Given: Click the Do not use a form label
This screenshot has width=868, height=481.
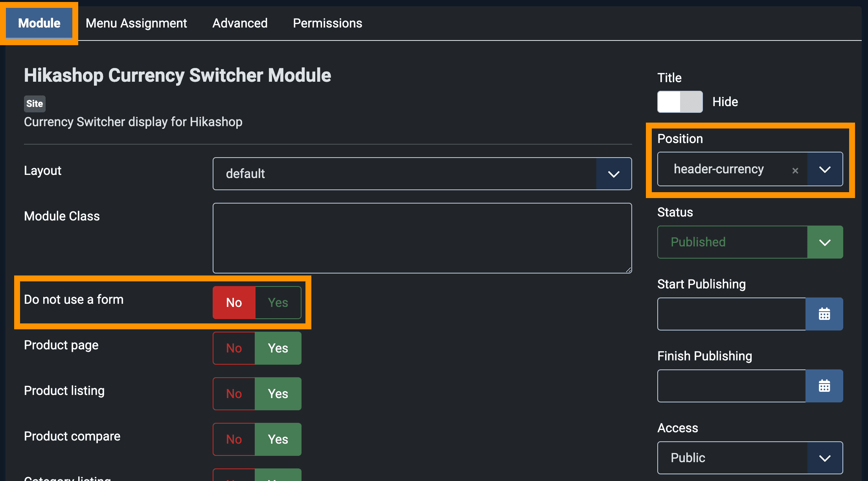Looking at the screenshot, I should tap(74, 299).
